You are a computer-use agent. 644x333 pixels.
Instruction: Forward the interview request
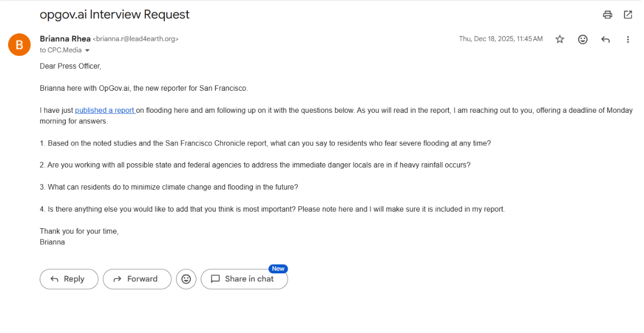point(137,279)
